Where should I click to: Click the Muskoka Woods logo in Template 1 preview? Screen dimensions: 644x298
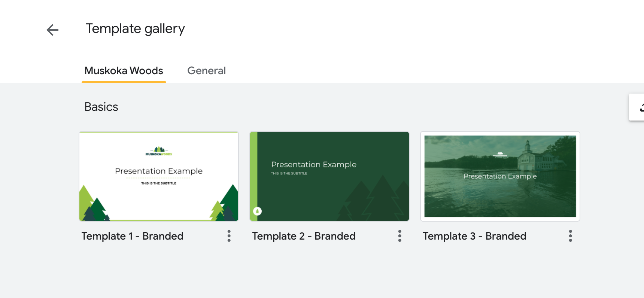pos(159,151)
